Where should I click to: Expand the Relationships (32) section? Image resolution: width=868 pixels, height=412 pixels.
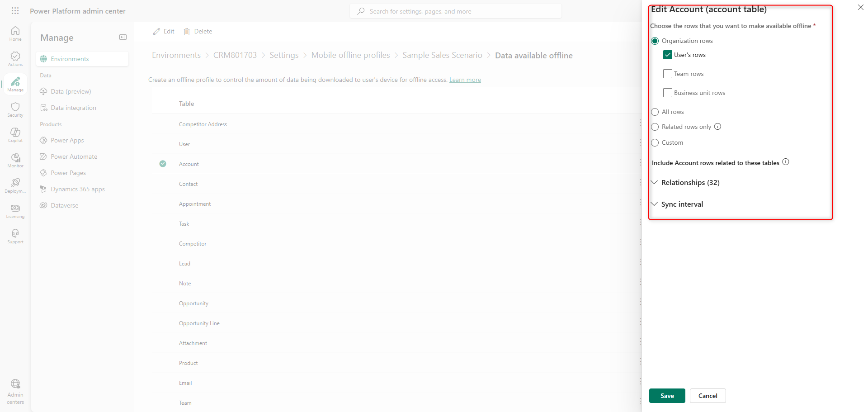coord(690,183)
